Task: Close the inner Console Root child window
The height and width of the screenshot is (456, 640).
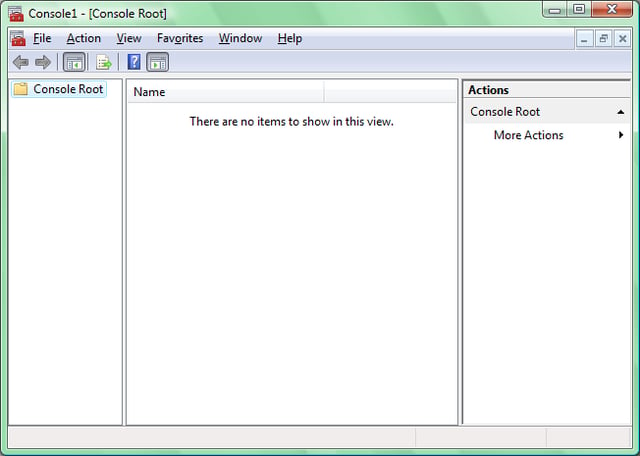Action: point(622,39)
